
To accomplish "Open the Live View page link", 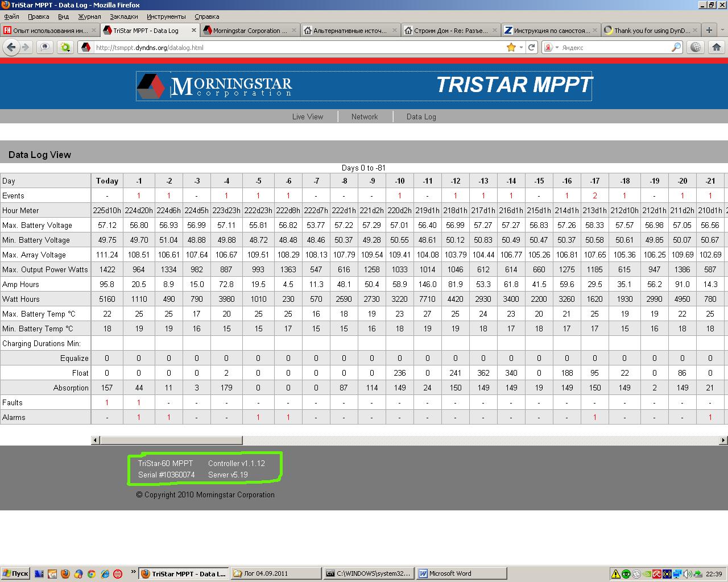I will (x=307, y=117).
